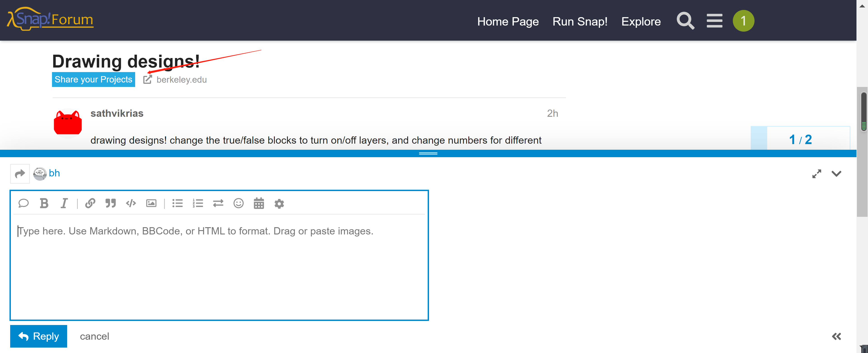Insert a date/time with the calendar icon

tap(259, 203)
